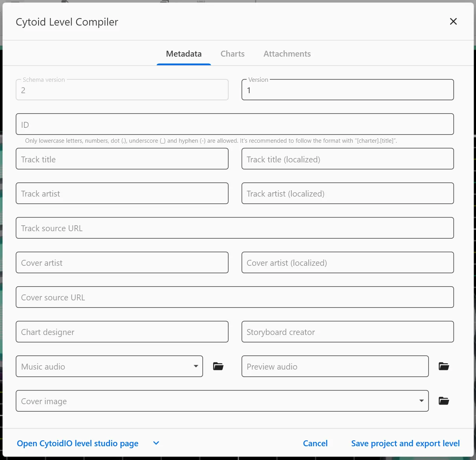Open the Cover image file browser
The height and width of the screenshot is (460, 476).
tap(444, 401)
